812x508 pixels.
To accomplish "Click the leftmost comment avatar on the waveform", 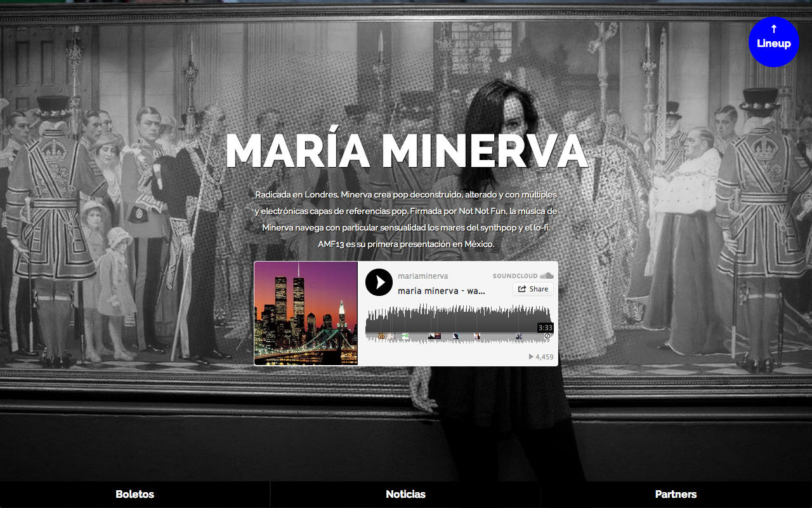I will [x=382, y=336].
